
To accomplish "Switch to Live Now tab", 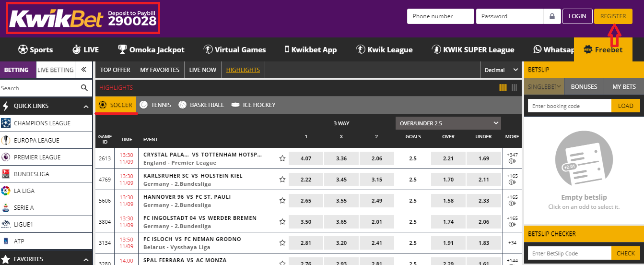I will tap(203, 70).
